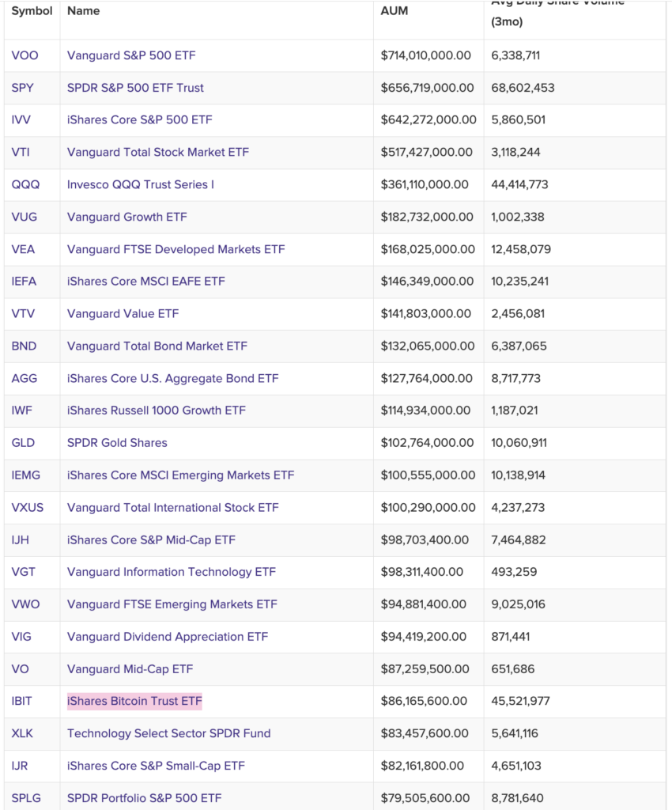Open iShares Core S&P 500 ETF
Viewport: 672px width, 810px height.
tap(139, 119)
